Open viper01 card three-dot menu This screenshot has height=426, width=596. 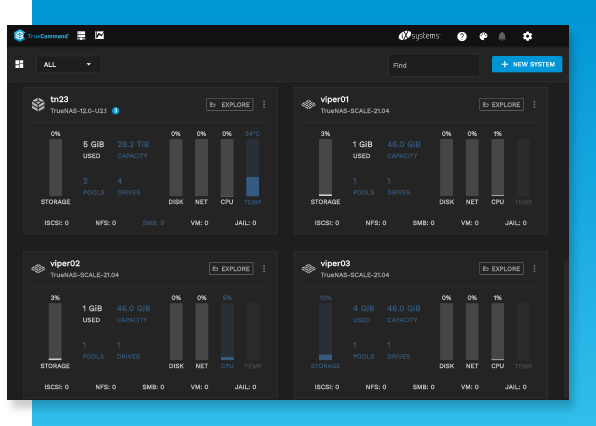pos(534,105)
